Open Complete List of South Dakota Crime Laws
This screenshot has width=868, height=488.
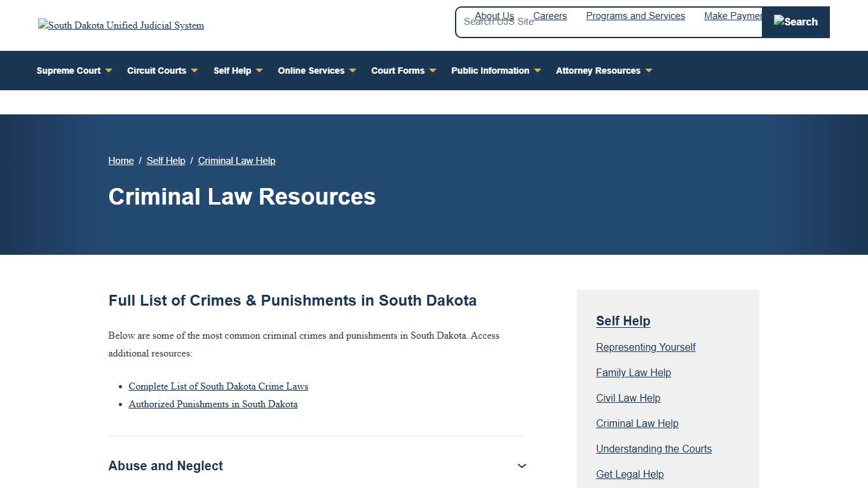(x=218, y=386)
